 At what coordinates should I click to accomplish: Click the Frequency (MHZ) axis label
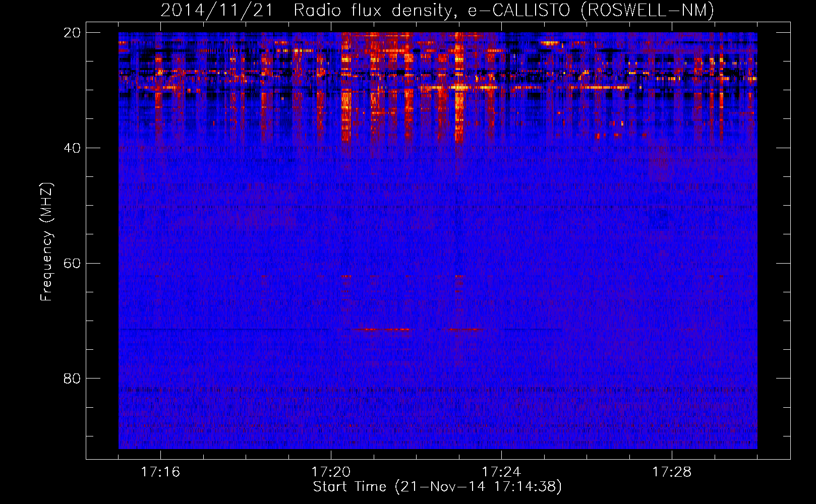[46, 242]
